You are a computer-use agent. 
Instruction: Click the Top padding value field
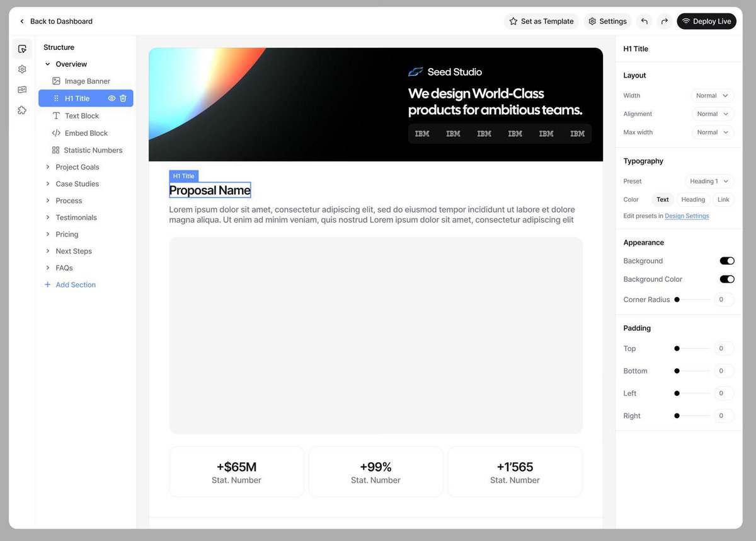(x=724, y=349)
